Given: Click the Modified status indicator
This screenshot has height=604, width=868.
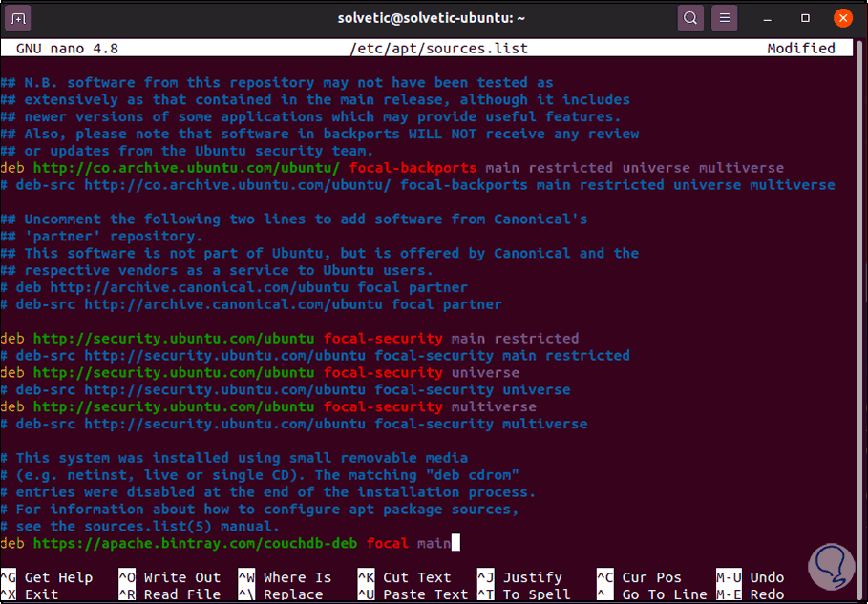Looking at the screenshot, I should click(801, 49).
